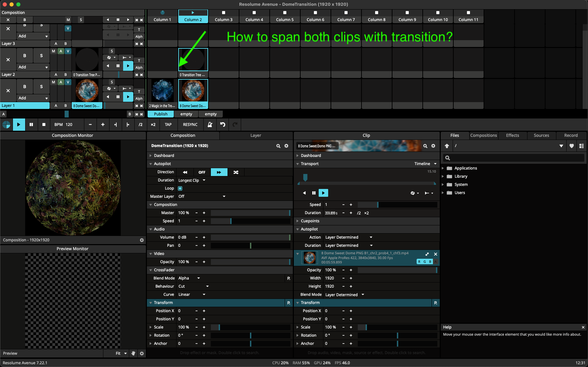Click the RESYNC button
Viewport: 588px width, 367px height.
[x=190, y=125]
